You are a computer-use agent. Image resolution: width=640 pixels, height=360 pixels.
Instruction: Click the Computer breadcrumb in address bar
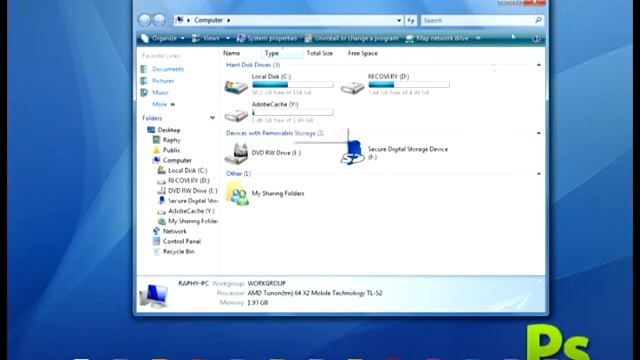tap(208, 20)
